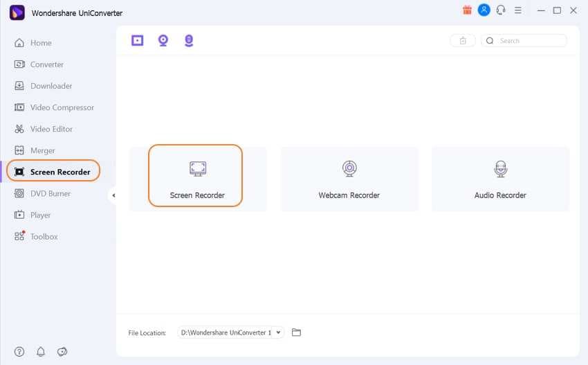Switch to the Merger section
Image resolution: width=588 pixels, height=365 pixels.
35,150
